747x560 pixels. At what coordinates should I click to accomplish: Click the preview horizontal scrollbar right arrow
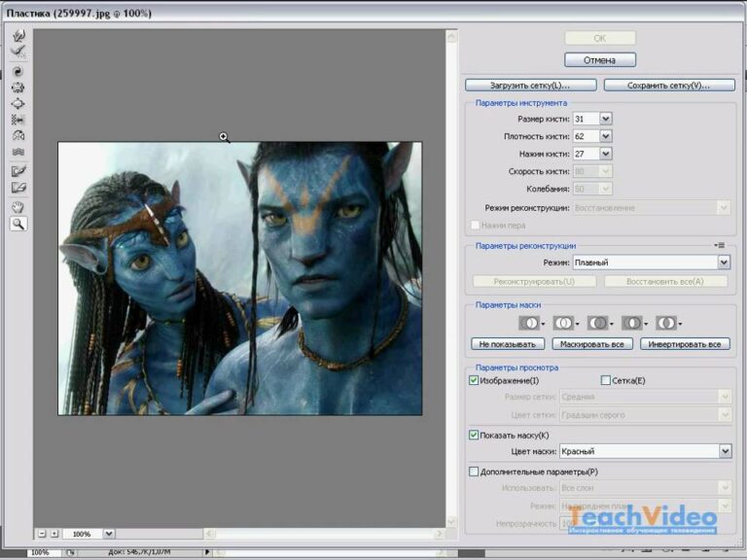click(439, 534)
